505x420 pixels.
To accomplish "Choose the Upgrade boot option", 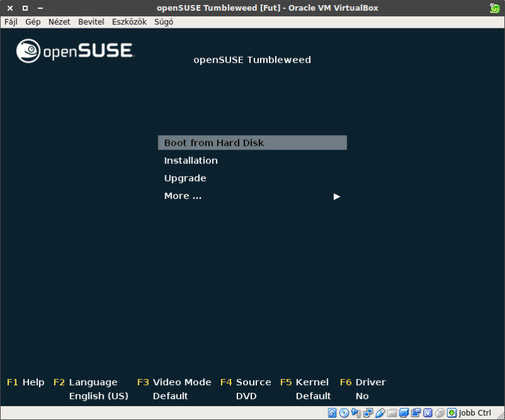I will click(185, 178).
